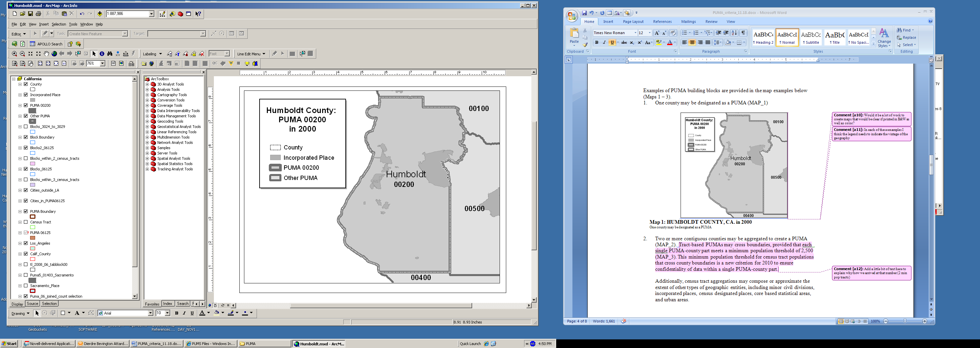Viewport: 980px width, 348px height.
Task: Uncheck the Incorporated Place layer
Action: [x=26, y=95]
